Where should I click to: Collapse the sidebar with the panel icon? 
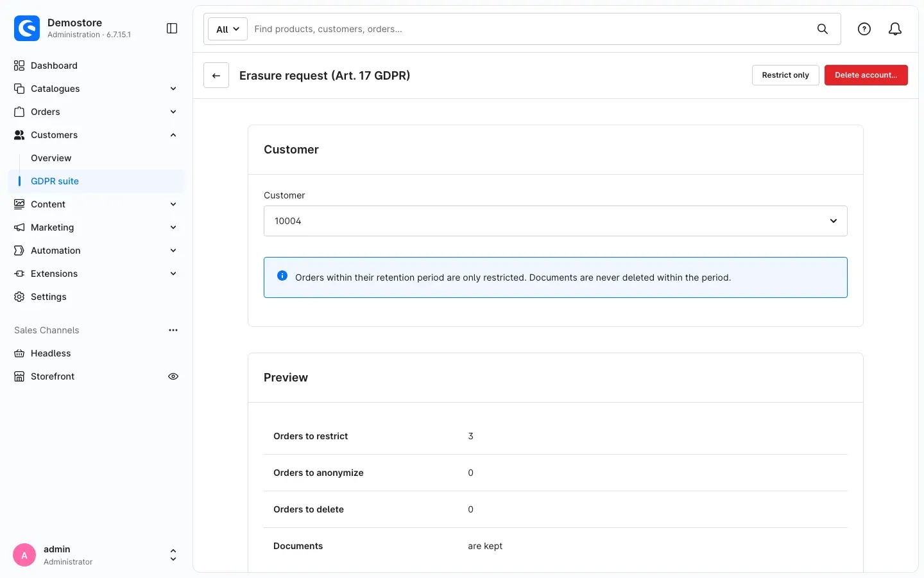[172, 28]
